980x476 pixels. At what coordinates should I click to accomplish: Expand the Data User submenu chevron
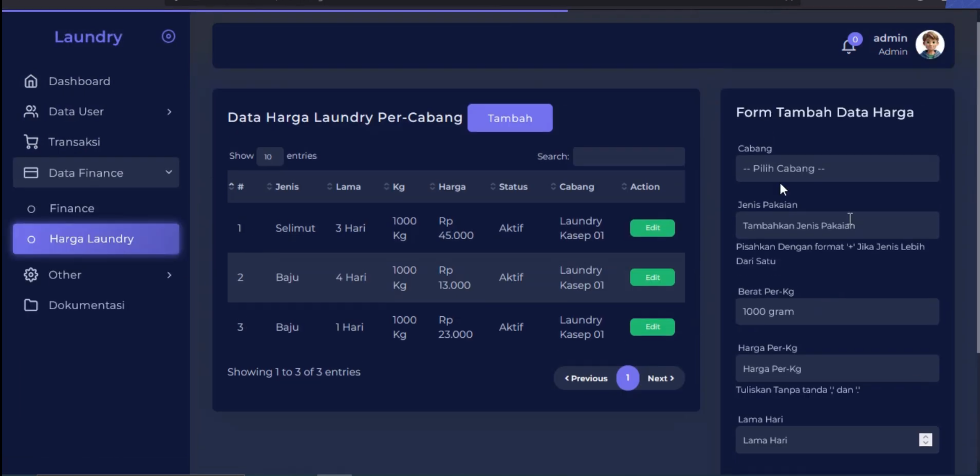click(169, 112)
